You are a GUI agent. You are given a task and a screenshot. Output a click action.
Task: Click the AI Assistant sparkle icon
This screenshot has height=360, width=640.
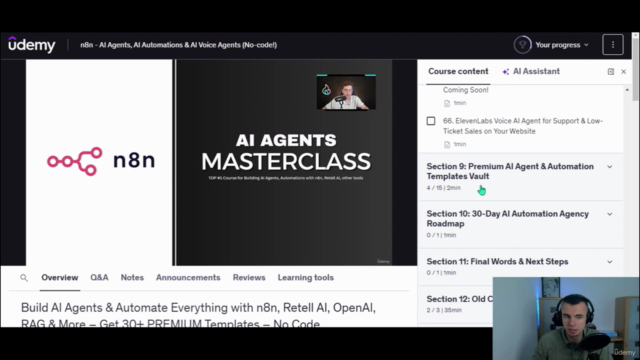click(x=506, y=72)
